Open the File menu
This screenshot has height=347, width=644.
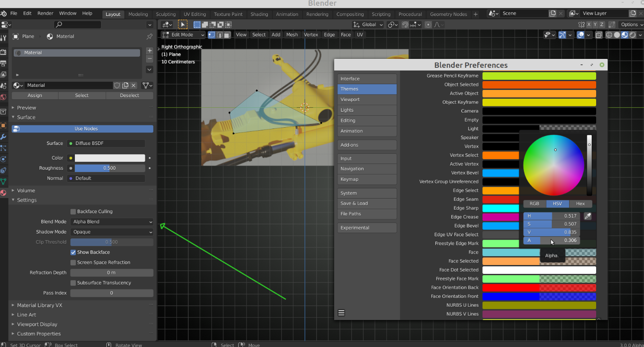[x=14, y=14]
